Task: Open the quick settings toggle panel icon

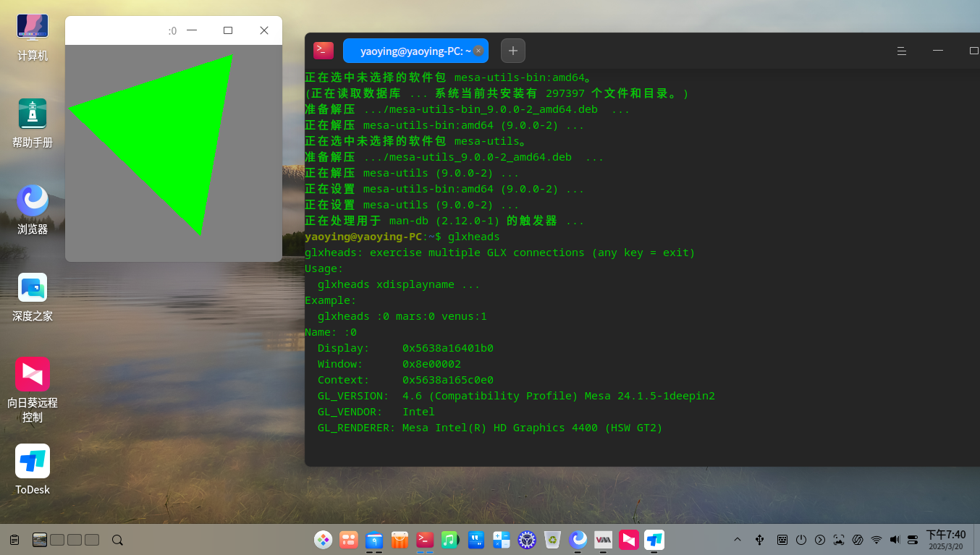Action: click(x=913, y=540)
